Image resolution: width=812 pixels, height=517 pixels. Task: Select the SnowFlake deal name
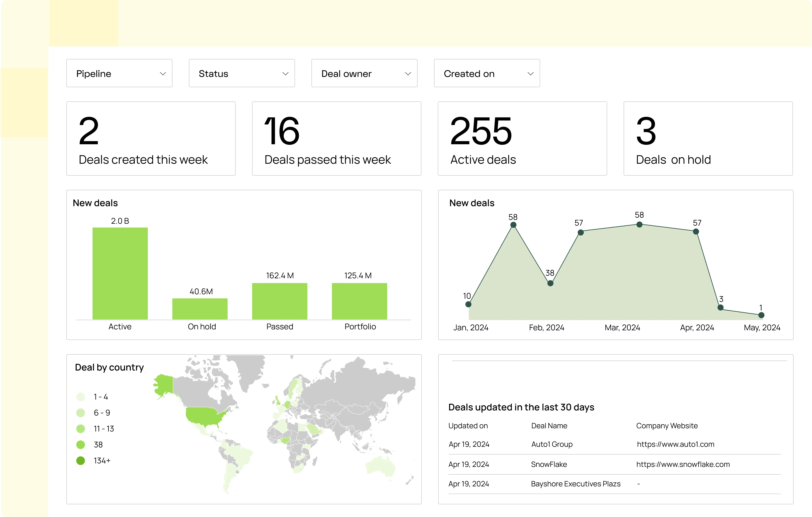549,464
